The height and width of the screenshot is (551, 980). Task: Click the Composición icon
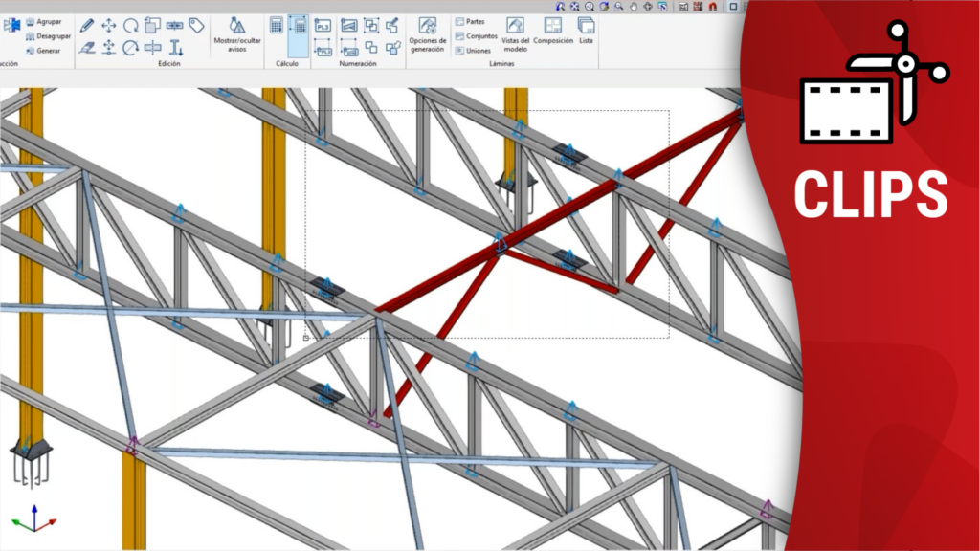click(x=553, y=31)
